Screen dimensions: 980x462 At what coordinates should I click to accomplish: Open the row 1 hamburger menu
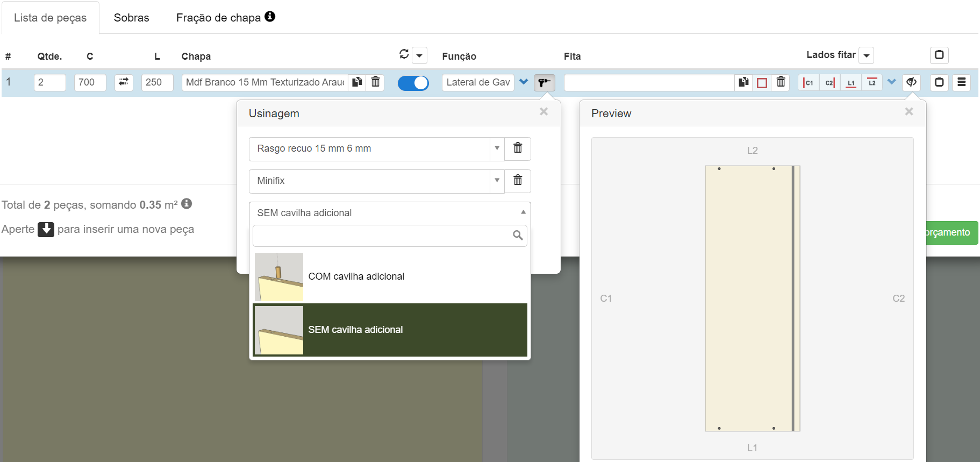click(962, 82)
